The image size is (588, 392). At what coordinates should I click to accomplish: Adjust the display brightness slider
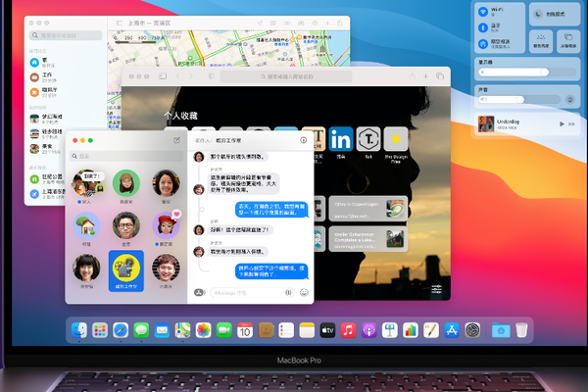point(527,72)
